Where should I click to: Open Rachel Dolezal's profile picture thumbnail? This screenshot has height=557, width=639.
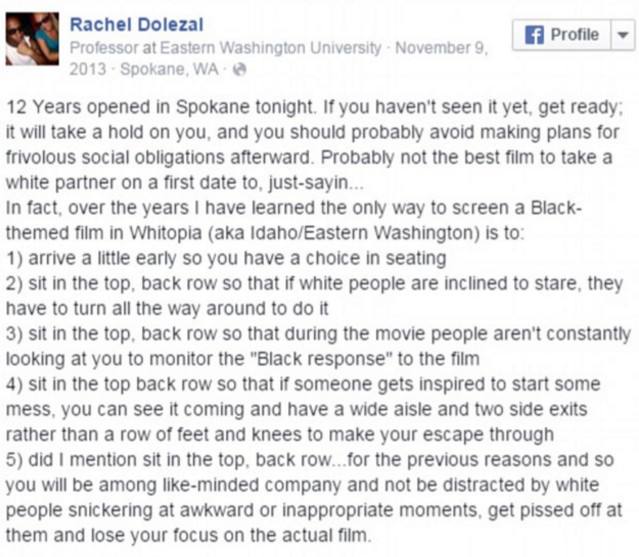(32, 39)
